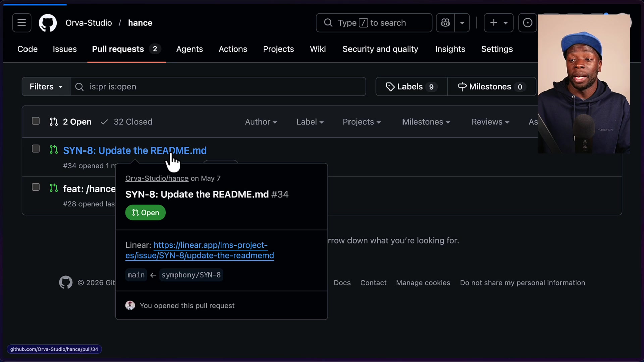
Task: Switch to the Code tab
Action: (x=28, y=49)
